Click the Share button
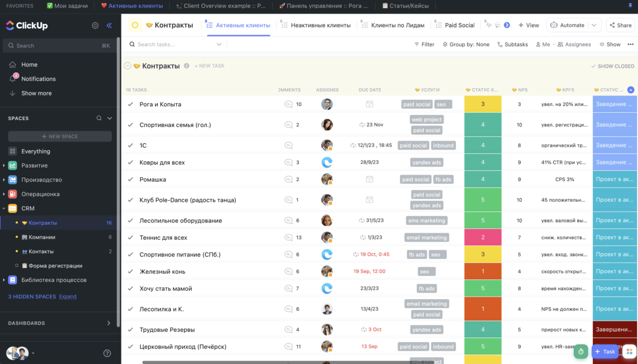The image size is (638, 364). (x=620, y=25)
